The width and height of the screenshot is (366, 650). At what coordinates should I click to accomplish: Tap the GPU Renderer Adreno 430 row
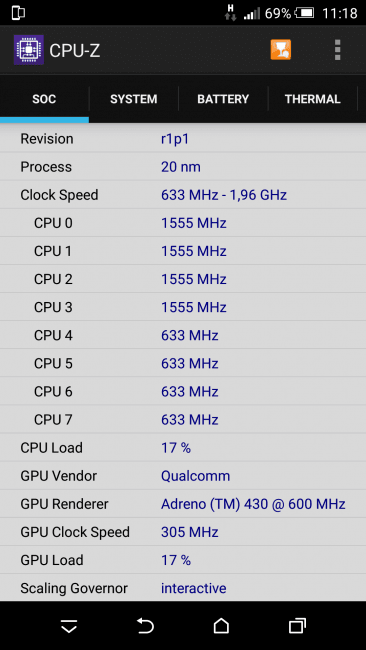pos(183,504)
